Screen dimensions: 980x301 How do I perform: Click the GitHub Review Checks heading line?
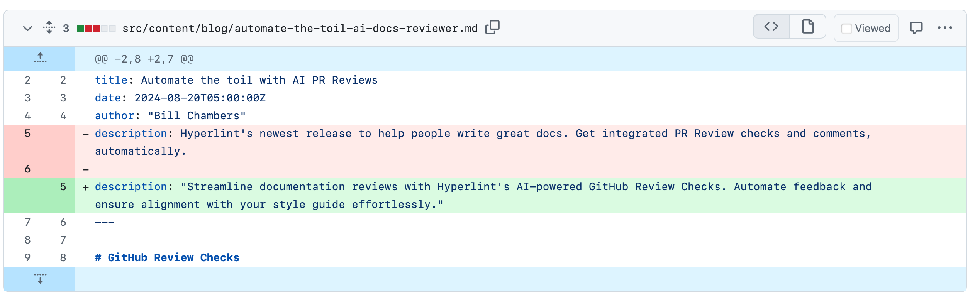tap(167, 258)
